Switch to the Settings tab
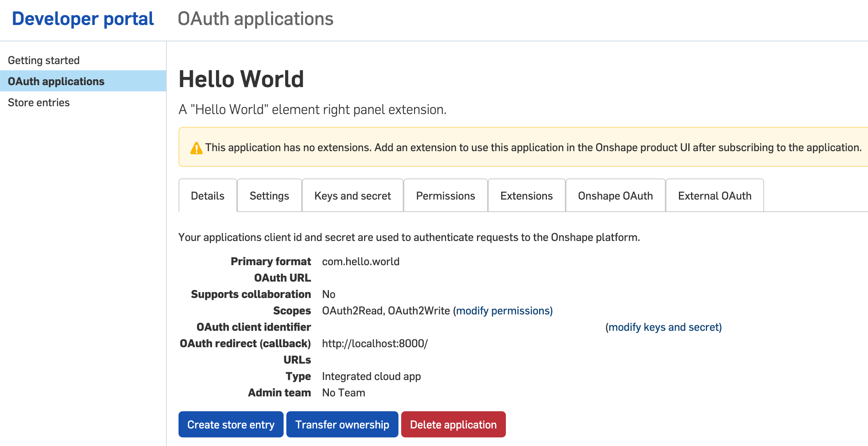The width and height of the screenshot is (868, 446). 269,196
